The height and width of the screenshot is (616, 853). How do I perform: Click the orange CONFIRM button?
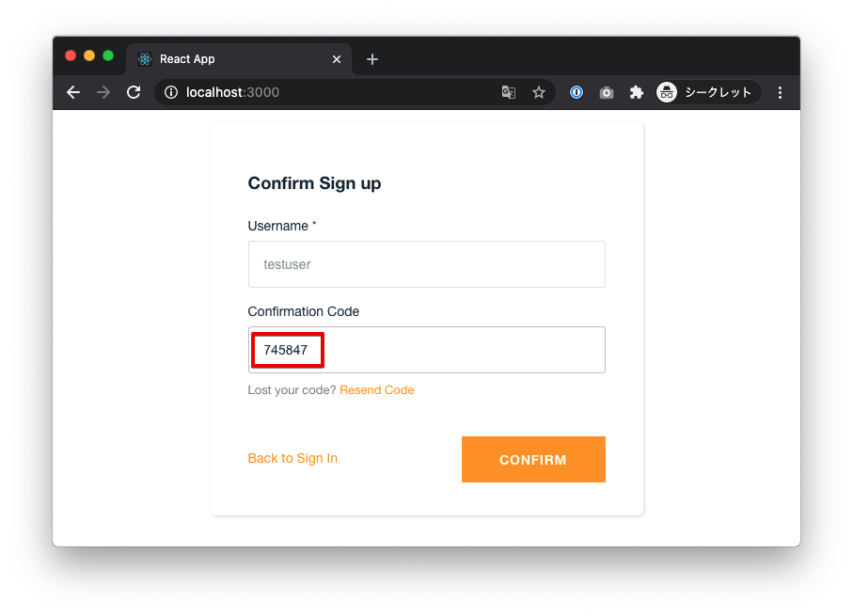point(533,459)
